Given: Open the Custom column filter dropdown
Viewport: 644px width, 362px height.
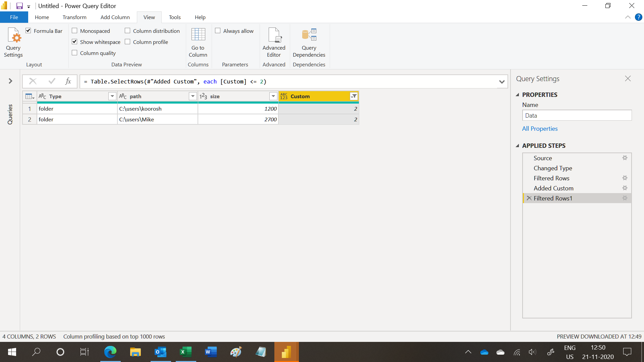Looking at the screenshot, I should pyautogui.click(x=354, y=97).
